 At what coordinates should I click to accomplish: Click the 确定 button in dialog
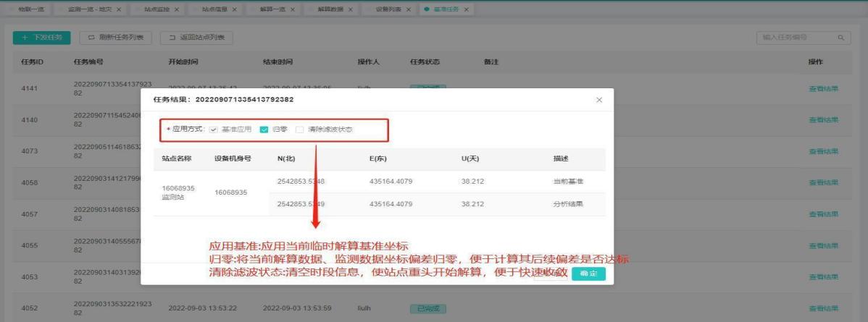point(588,274)
